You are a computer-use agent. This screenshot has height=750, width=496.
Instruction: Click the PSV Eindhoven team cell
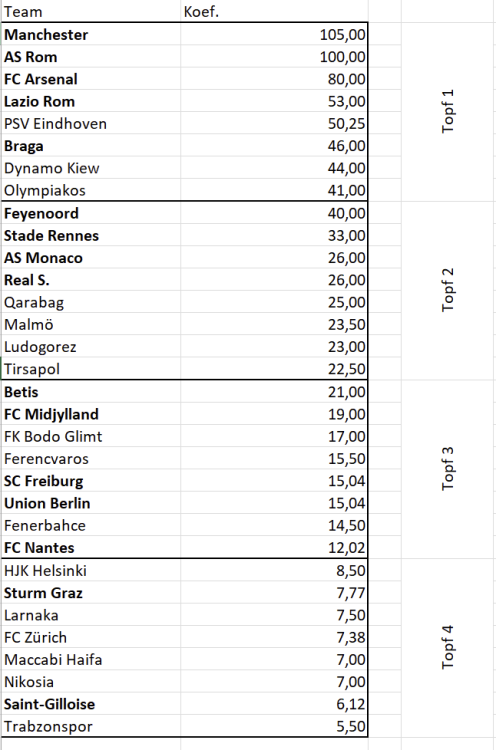pyautogui.click(x=91, y=123)
